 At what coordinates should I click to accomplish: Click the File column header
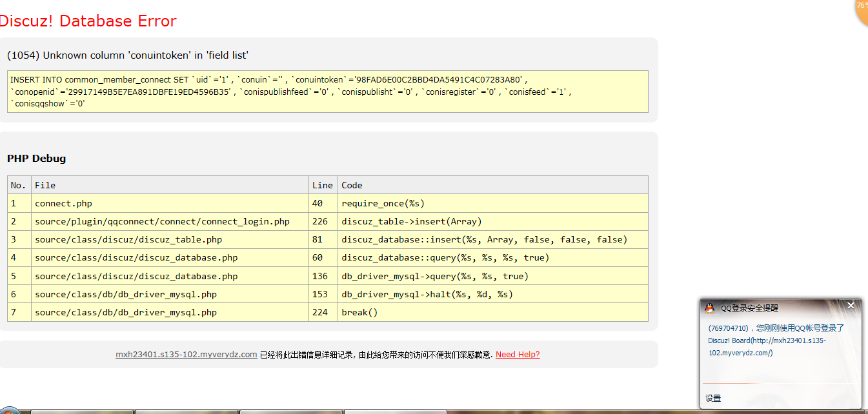(45, 185)
